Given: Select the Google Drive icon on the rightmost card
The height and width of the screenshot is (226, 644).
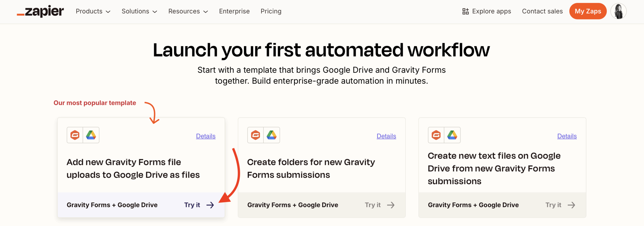Looking at the screenshot, I should click(x=452, y=135).
